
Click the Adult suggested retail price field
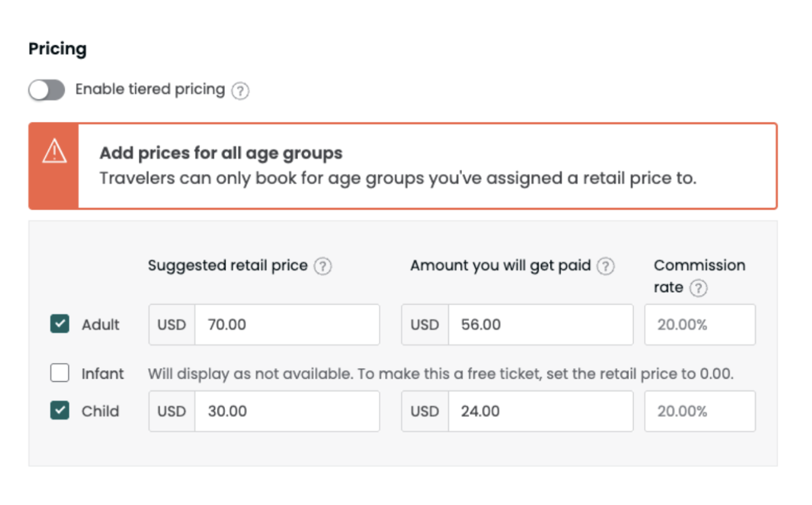(x=287, y=325)
